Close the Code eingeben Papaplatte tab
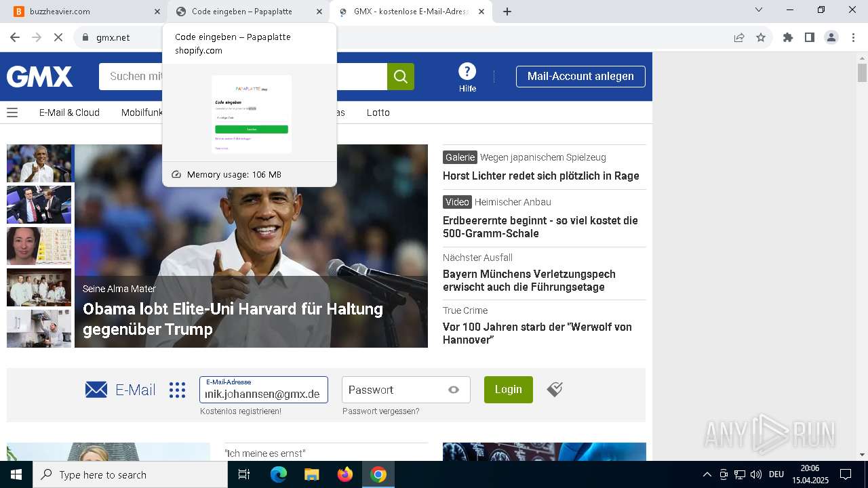The height and width of the screenshot is (488, 868). tap(319, 12)
